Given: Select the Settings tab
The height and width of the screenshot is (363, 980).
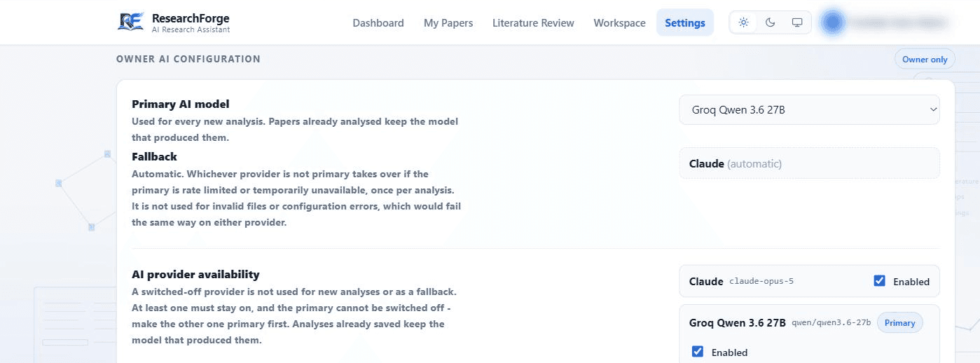Looking at the screenshot, I should 685,22.
